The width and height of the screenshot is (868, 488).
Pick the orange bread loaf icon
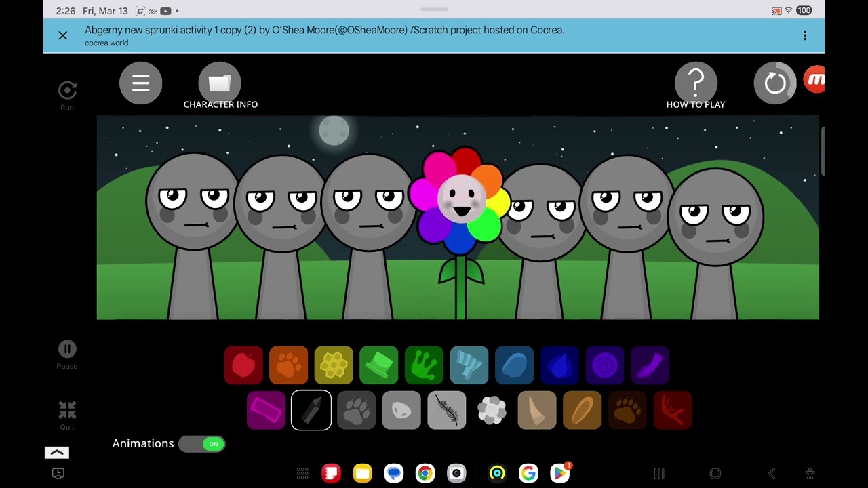pos(582,410)
